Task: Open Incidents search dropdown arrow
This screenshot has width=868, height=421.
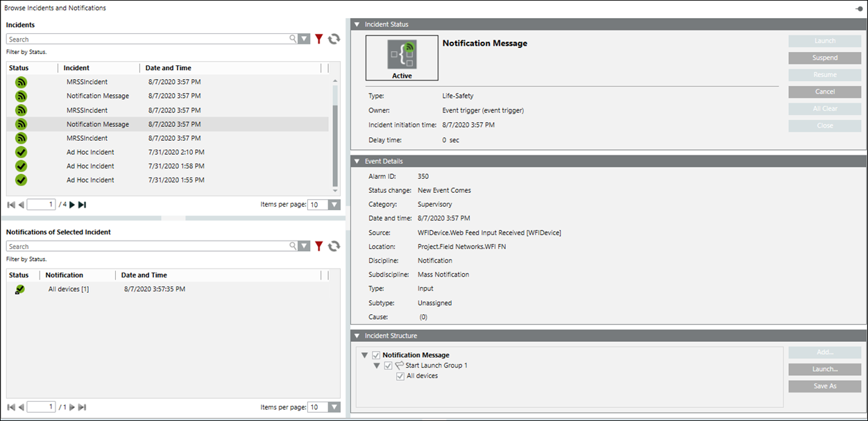Action: (x=304, y=40)
